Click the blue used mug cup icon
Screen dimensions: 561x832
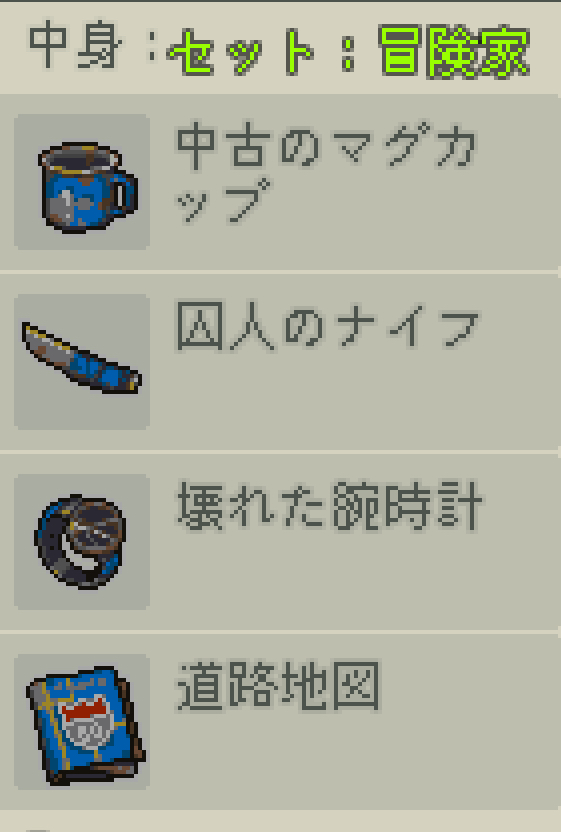click(88, 187)
